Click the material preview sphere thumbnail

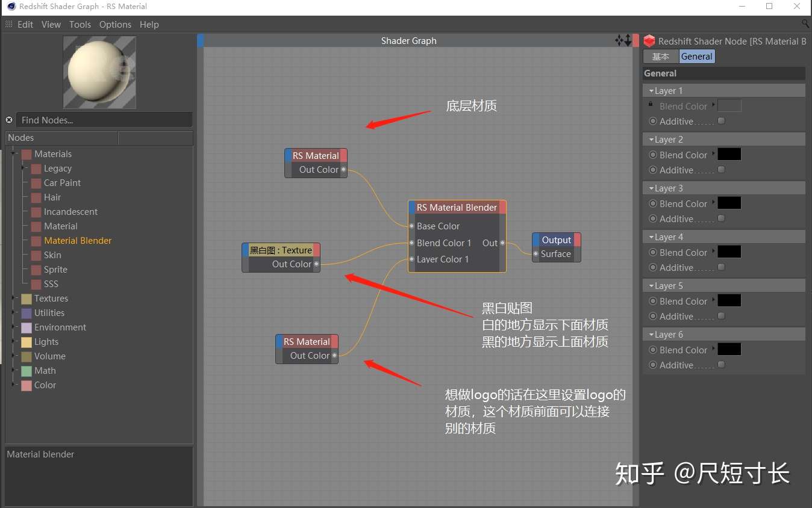[99, 72]
